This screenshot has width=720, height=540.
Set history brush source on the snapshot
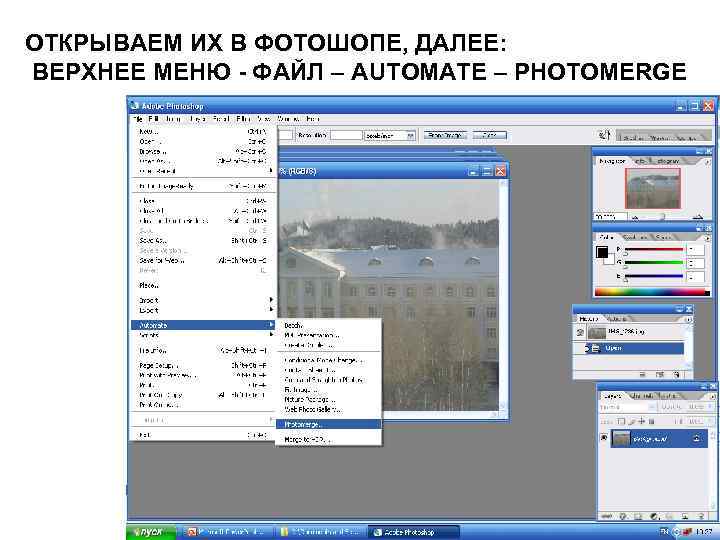point(580,332)
